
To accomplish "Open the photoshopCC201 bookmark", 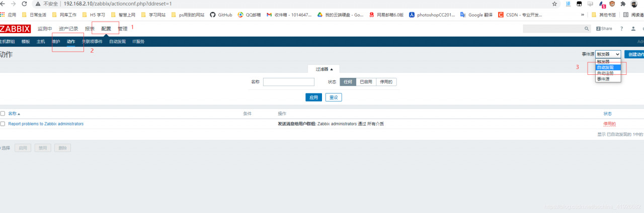I will pyautogui.click(x=432, y=15).
